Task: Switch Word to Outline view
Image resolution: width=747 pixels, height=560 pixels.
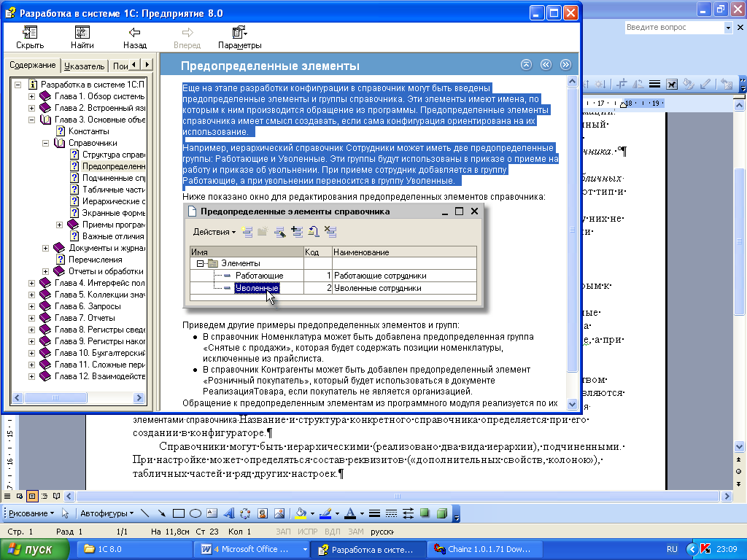Action: coord(44,496)
